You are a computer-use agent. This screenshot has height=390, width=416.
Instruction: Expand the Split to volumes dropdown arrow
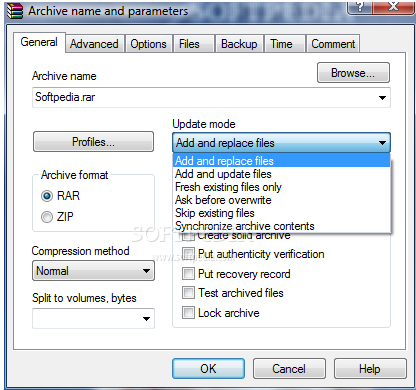click(x=146, y=319)
